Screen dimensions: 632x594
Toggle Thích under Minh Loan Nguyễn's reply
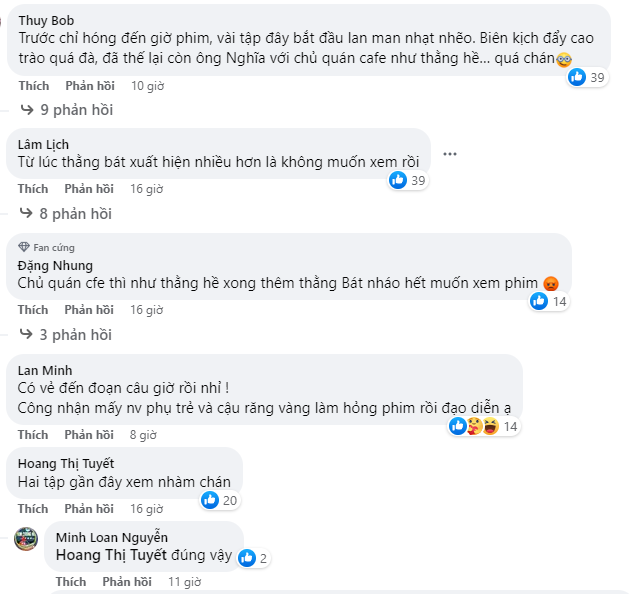click(x=71, y=581)
